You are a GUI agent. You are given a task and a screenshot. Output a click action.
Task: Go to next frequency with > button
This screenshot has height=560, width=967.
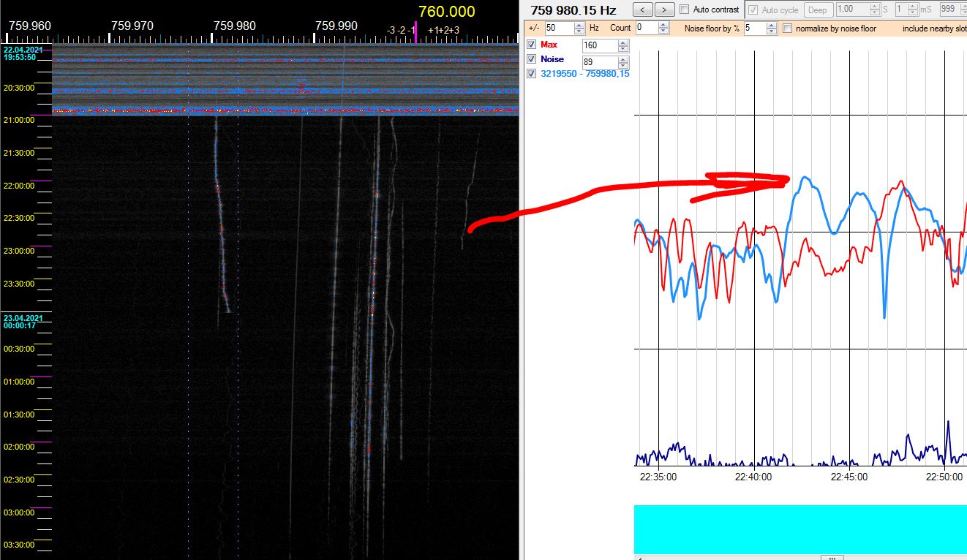(x=664, y=10)
